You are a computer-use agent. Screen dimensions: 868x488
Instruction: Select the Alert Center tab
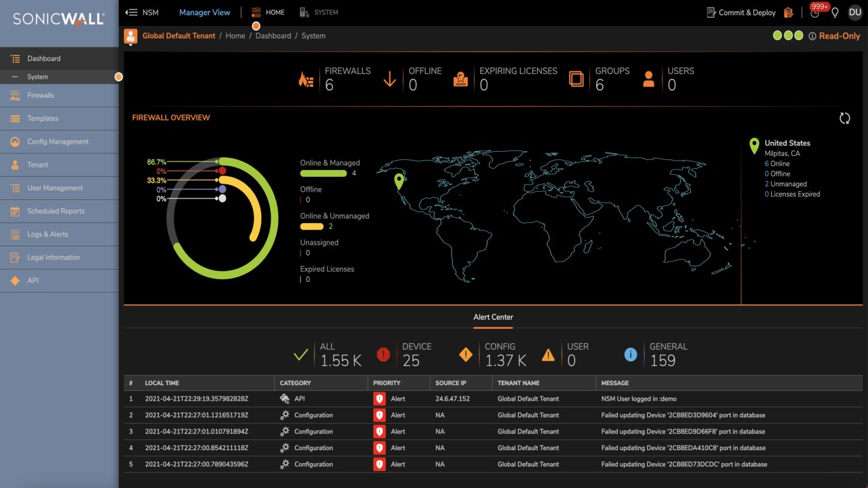pos(493,317)
